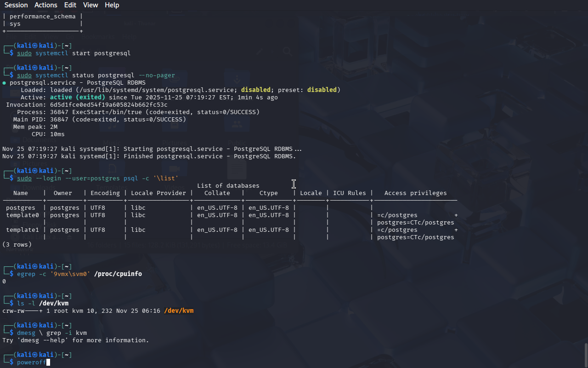
Task: Click the 'List of databases' table title
Action: tap(228, 186)
